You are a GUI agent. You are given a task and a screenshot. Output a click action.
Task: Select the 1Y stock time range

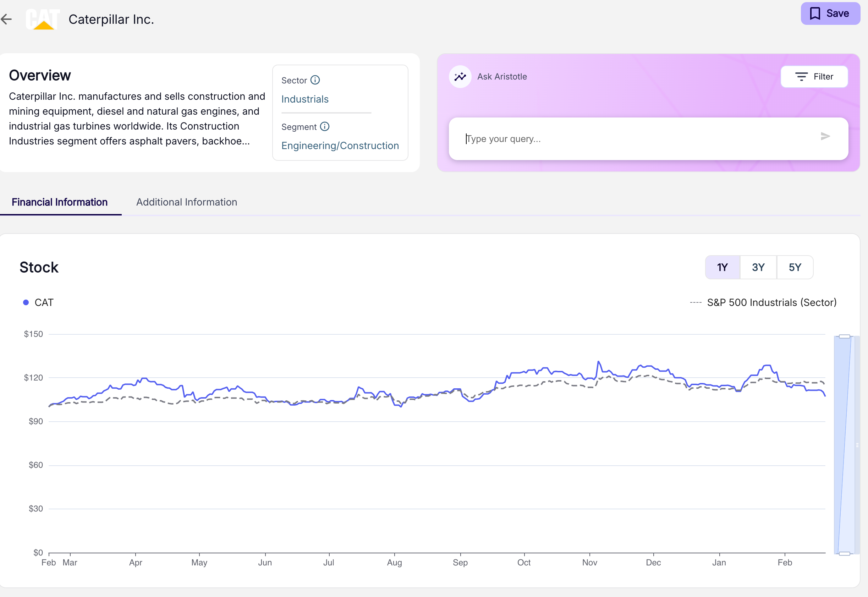pyautogui.click(x=723, y=268)
